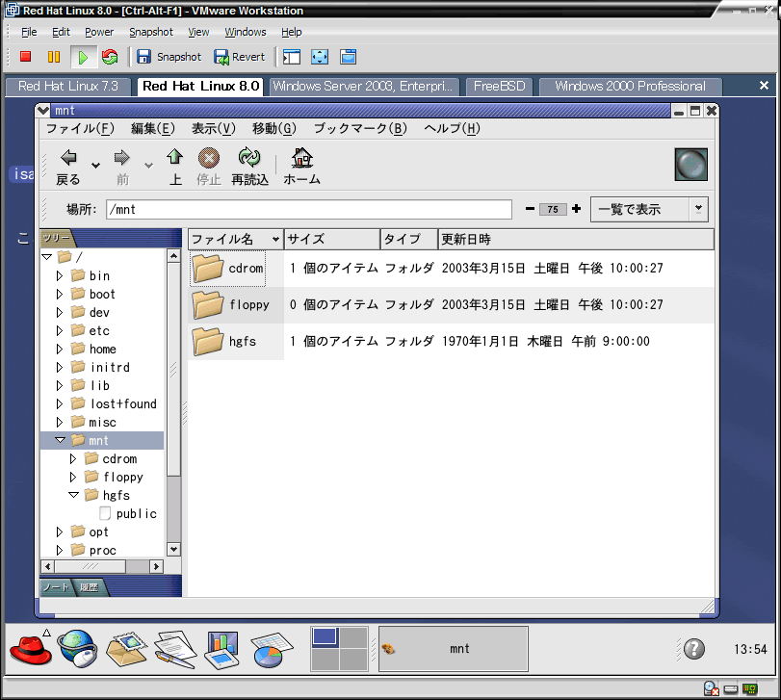Open the 表示(V) menu
The image size is (781, 700).
coord(214,128)
